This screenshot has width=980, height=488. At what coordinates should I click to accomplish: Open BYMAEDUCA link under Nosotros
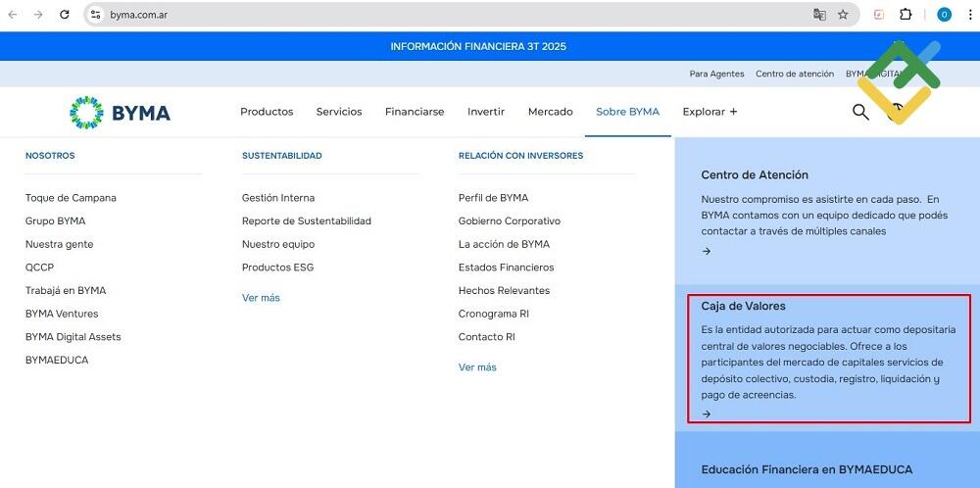(57, 360)
